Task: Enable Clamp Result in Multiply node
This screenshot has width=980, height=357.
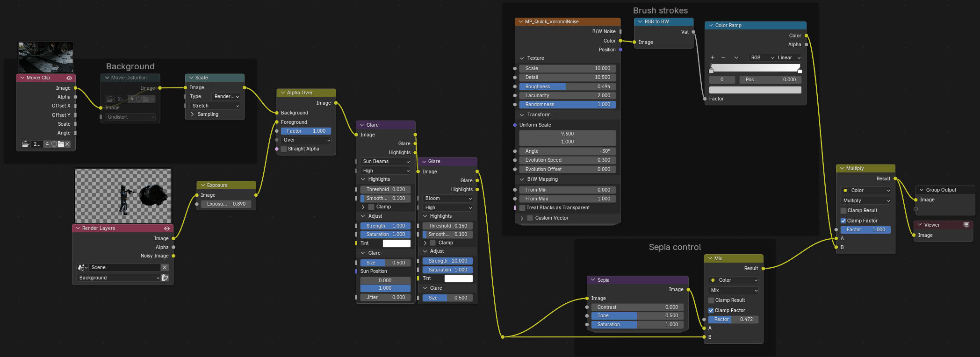Action: [x=843, y=211]
